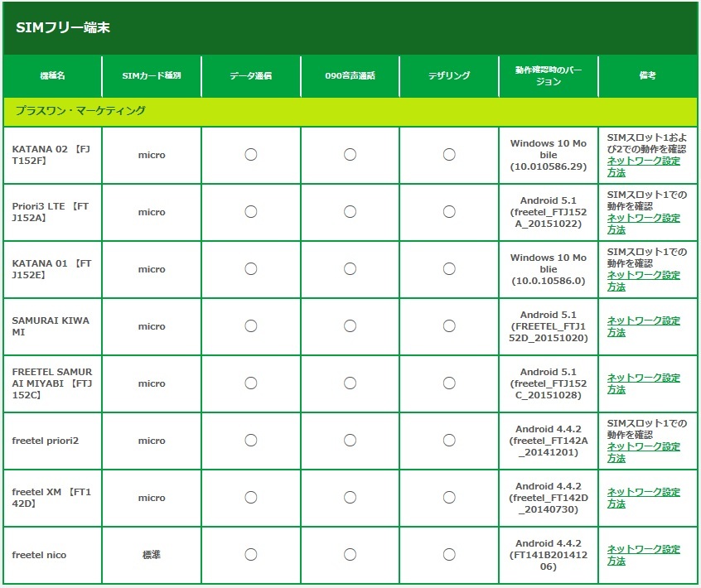Select the FREETEL SAMURAI MIYABI model name

52,383
